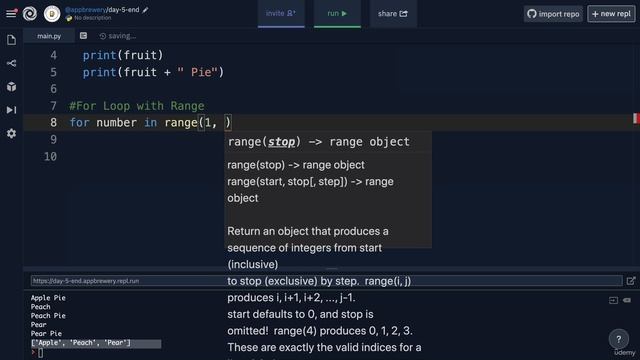The width and height of the screenshot is (640, 360).
Task: Click the 'saving...' status text
Action: tap(122, 36)
